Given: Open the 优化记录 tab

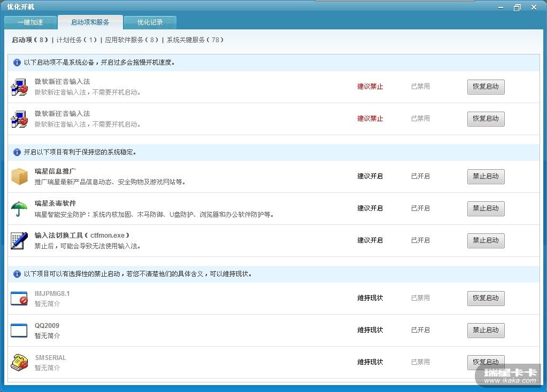Looking at the screenshot, I should [x=150, y=22].
